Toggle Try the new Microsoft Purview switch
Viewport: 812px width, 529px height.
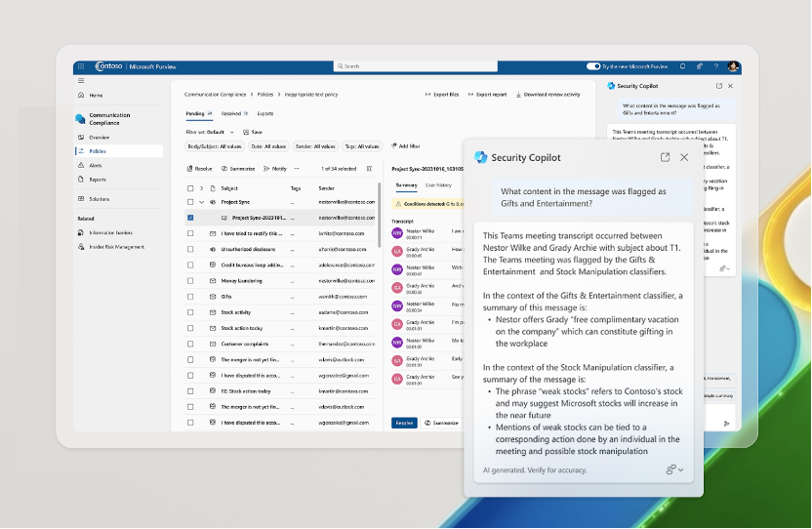point(592,66)
